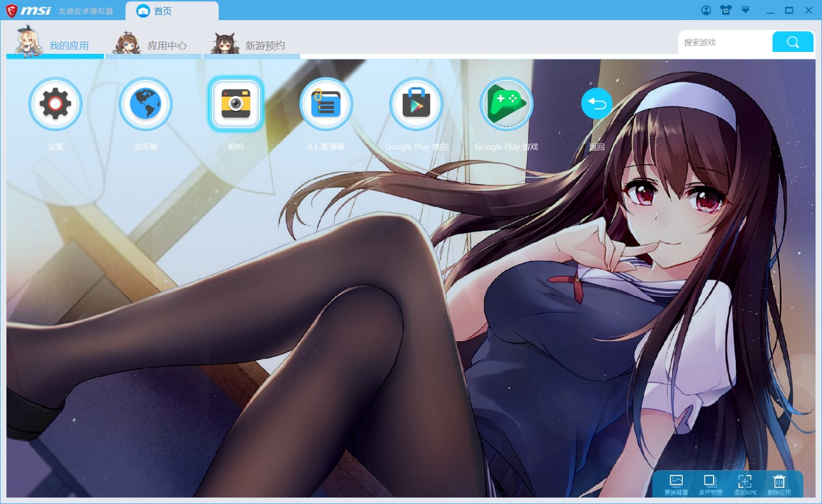Click the 搜索游戏 search input field
822x504 pixels.
coord(725,42)
